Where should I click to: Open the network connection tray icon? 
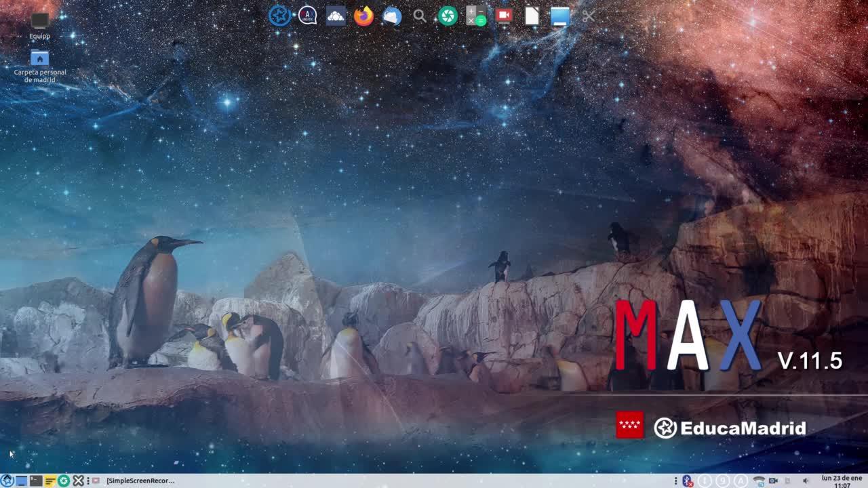click(x=759, y=481)
